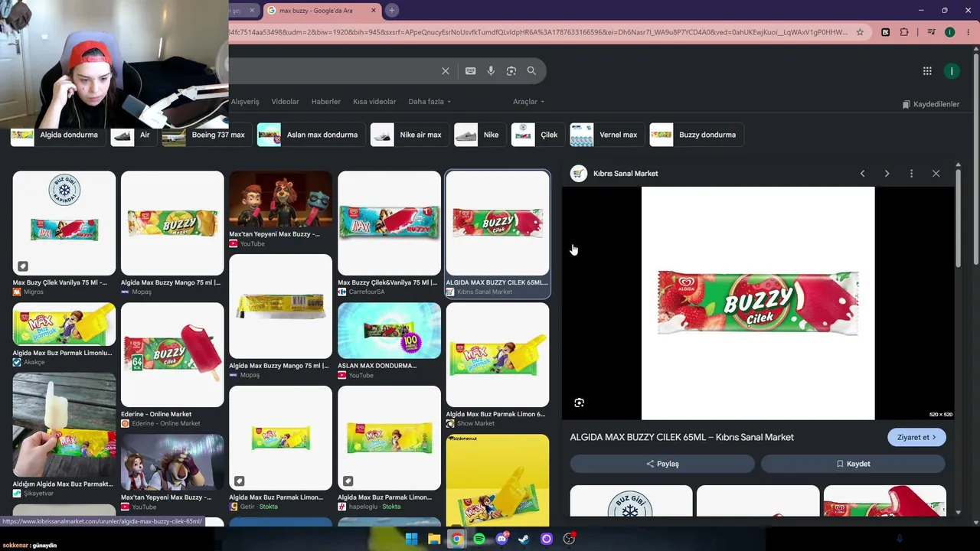This screenshot has height=551, width=980.
Task: Open the Windows Start menu
Action: point(411,539)
